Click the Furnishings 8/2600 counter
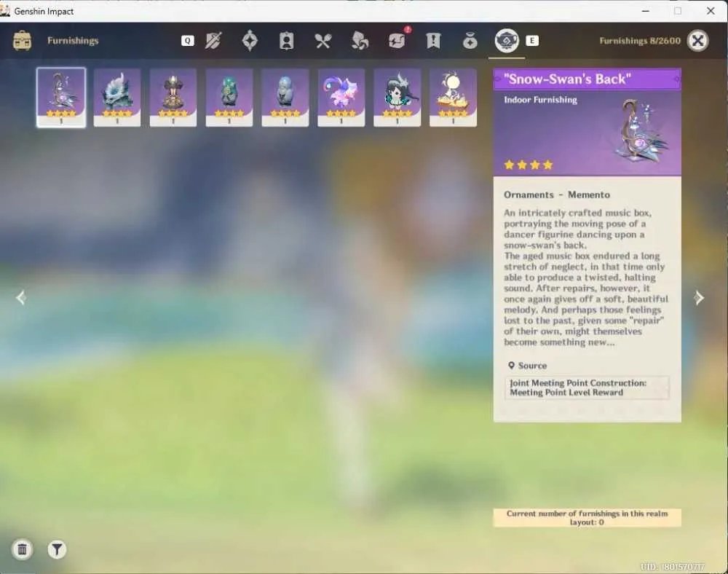The image size is (728, 574). (640, 41)
